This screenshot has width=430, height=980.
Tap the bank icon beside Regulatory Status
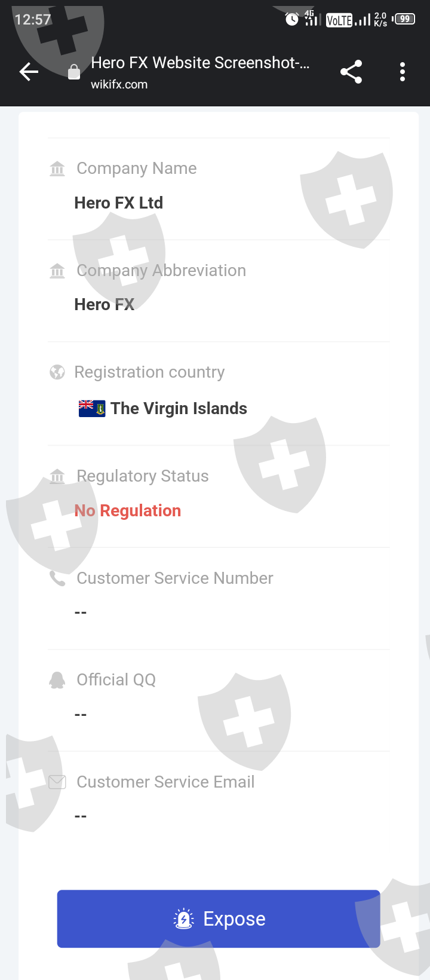point(57,476)
